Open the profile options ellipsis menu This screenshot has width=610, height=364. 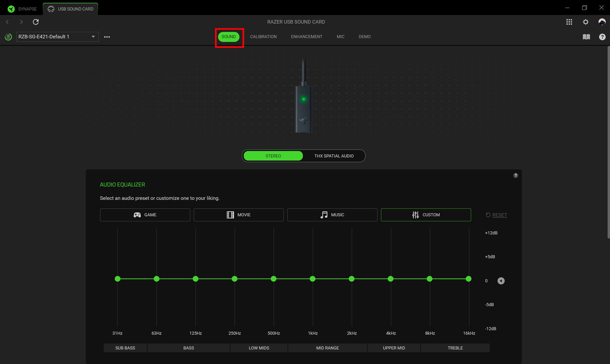[107, 37]
